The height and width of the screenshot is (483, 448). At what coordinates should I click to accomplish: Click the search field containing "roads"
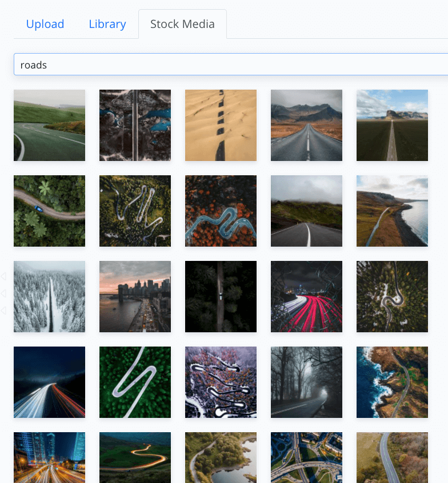(x=231, y=65)
